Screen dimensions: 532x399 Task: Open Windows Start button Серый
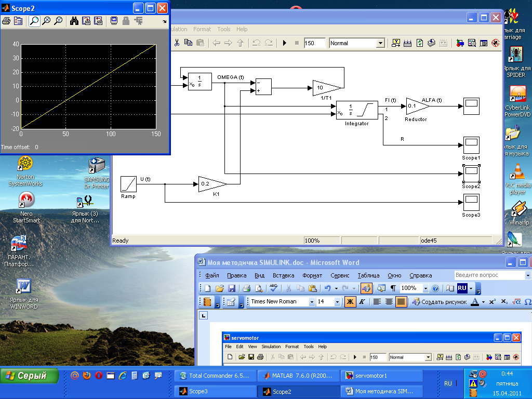(30, 376)
